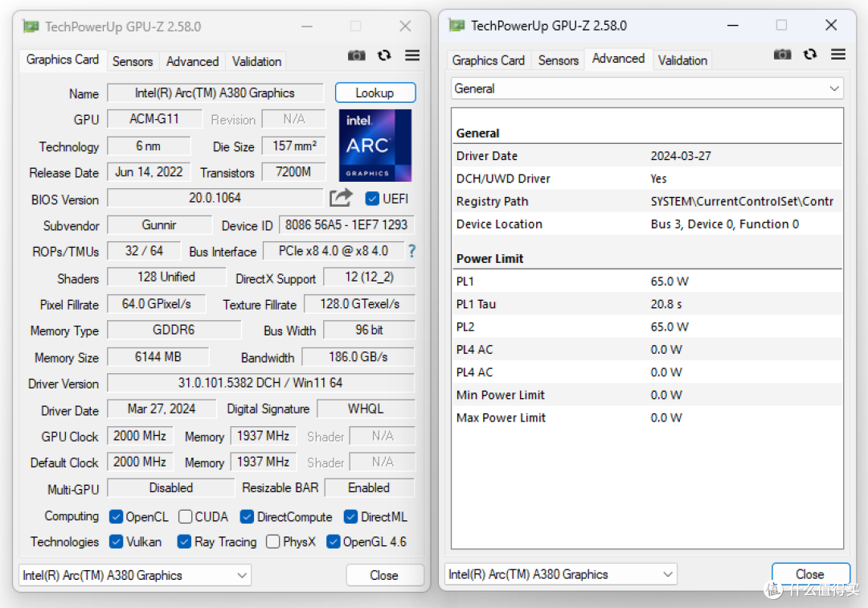Click the GPU-Z logo in the title bar
Viewport: 868px width, 608px height.
click(x=30, y=26)
